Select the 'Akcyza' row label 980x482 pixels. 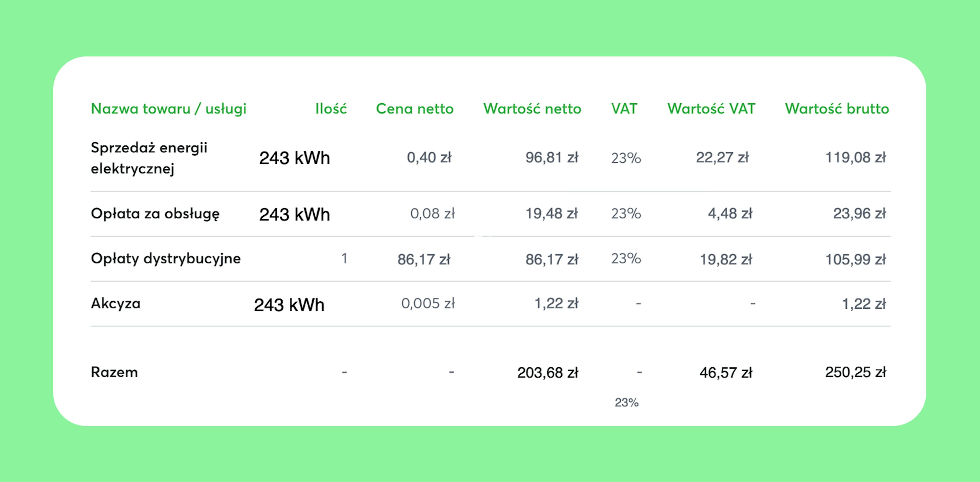coord(116,304)
